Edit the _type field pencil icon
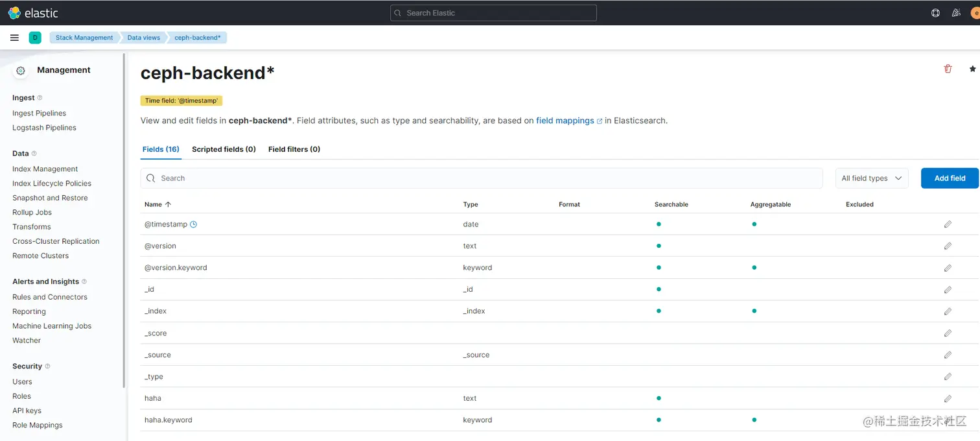Screen dimensions: 980x441 click(948, 377)
